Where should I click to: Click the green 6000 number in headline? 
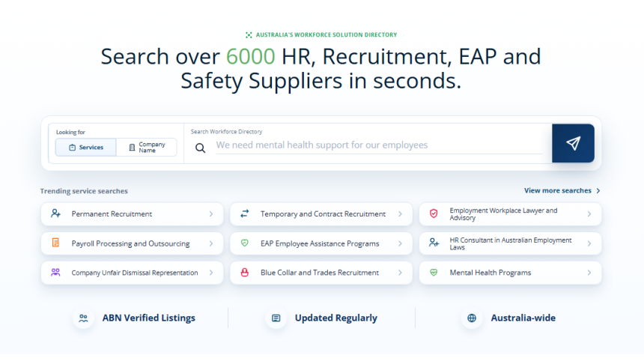click(x=251, y=56)
